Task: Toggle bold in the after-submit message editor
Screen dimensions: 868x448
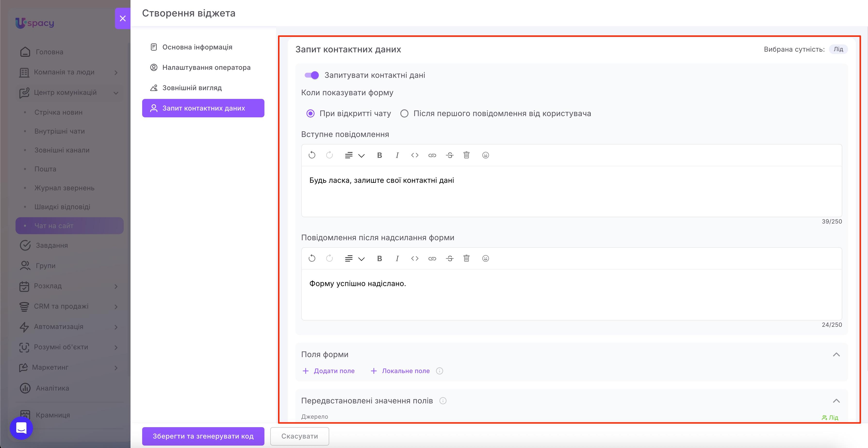Action: click(x=379, y=258)
